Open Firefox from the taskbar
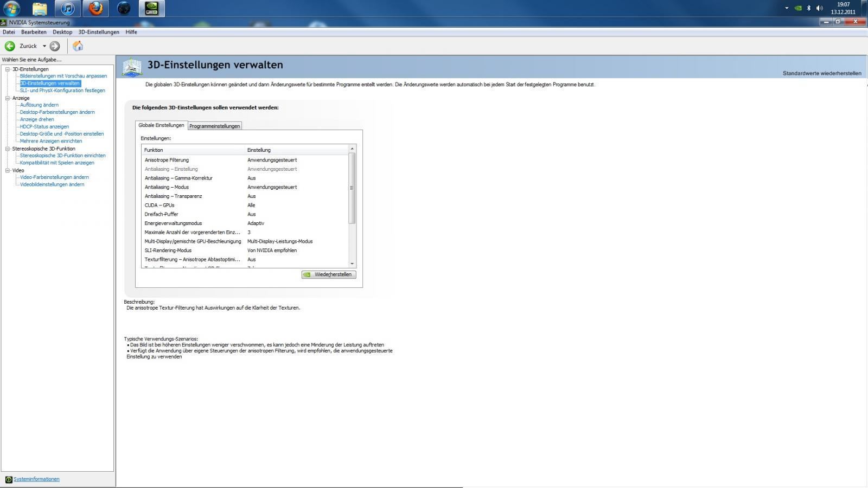The image size is (868, 488). [96, 9]
